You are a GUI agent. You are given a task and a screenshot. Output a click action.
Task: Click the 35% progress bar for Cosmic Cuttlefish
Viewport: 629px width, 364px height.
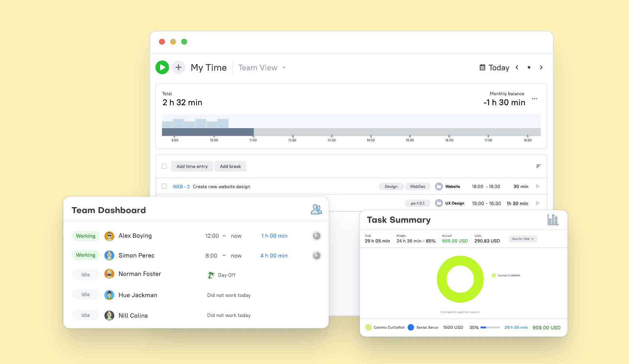pyautogui.click(x=490, y=327)
